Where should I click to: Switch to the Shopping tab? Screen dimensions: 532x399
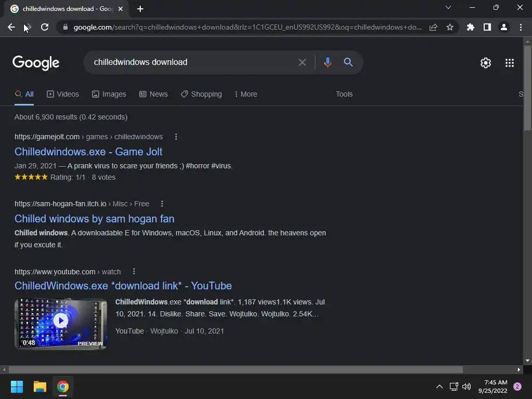[201, 94]
